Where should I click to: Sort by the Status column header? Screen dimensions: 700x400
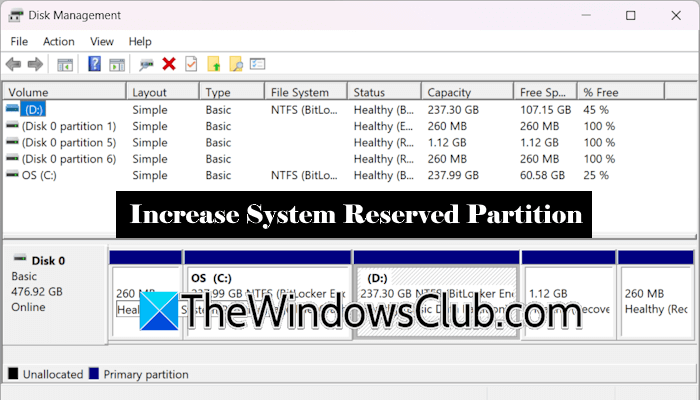384,92
